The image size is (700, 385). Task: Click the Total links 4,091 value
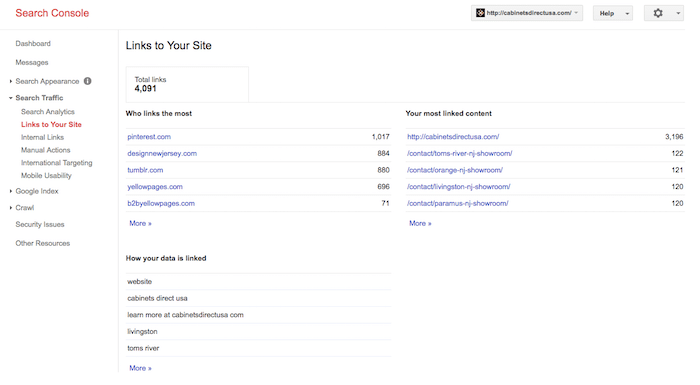coord(146,88)
